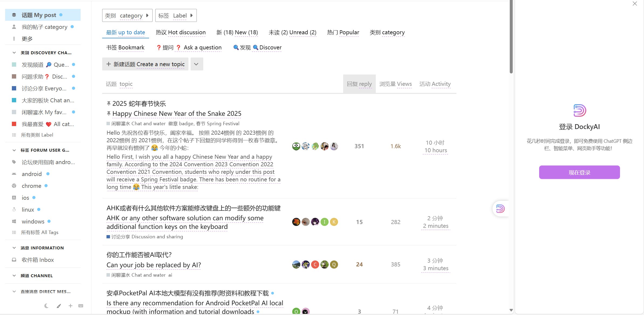Collapse the 标签 Forum User section
Screen dimensions: 644x315
(x=14, y=150)
